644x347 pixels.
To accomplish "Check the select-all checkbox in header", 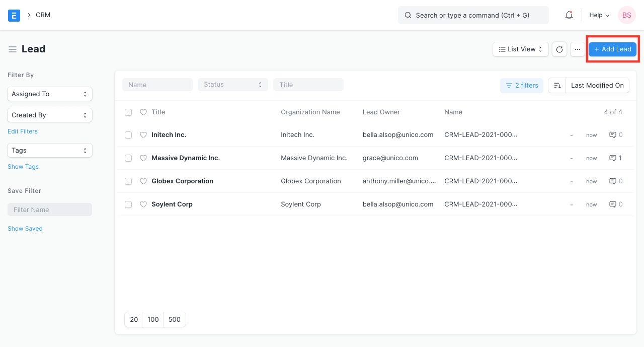I will pyautogui.click(x=128, y=112).
